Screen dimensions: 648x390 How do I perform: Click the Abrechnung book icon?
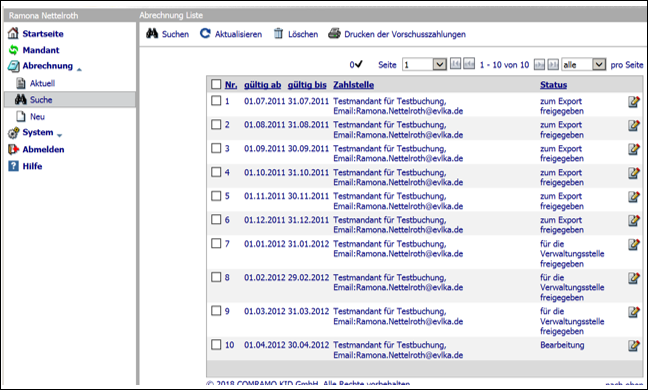pyautogui.click(x=13, y=66)
